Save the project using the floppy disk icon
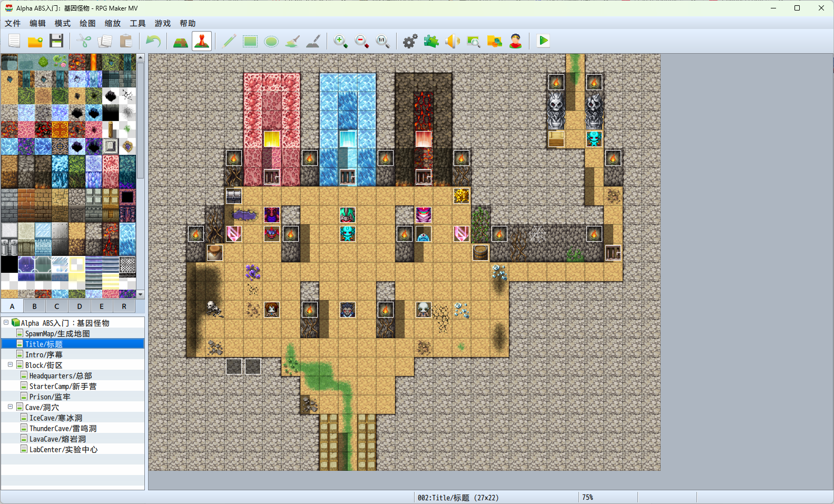 click(x=56, y=41)
